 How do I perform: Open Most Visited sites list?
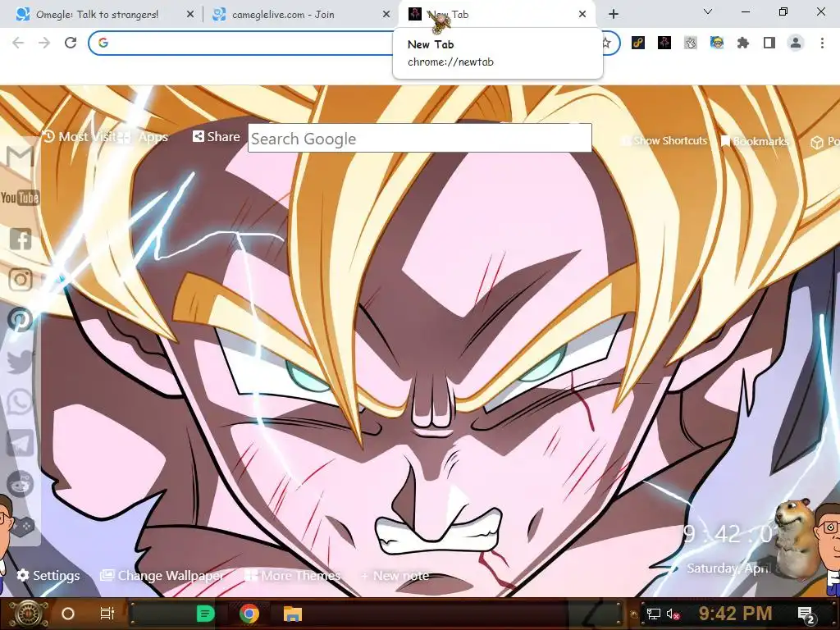pyautogui.click(x=80, y=137)
